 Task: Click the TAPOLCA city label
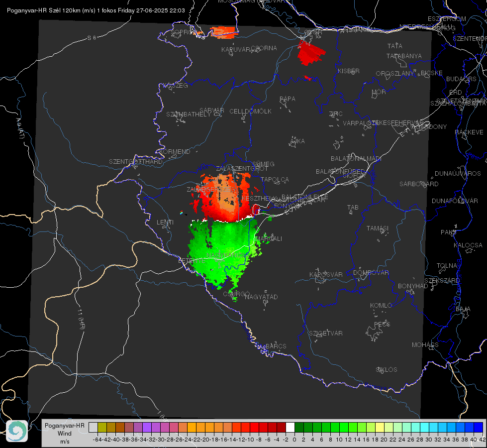point(275,180)
